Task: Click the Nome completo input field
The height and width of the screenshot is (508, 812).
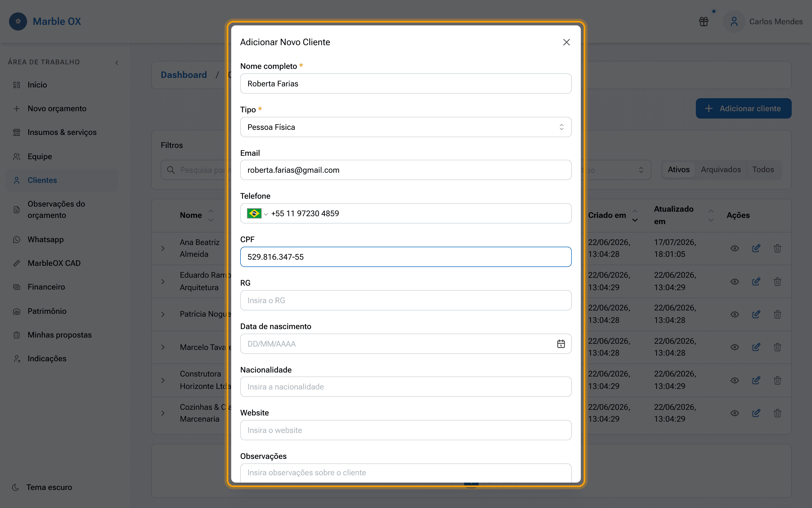Action: [x=406, y=84]
